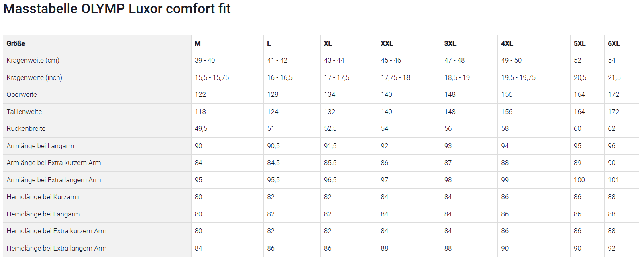Click the 3XL size column header
The width and height of the screenshot is (644, 261).
click(x=450, y=43)
